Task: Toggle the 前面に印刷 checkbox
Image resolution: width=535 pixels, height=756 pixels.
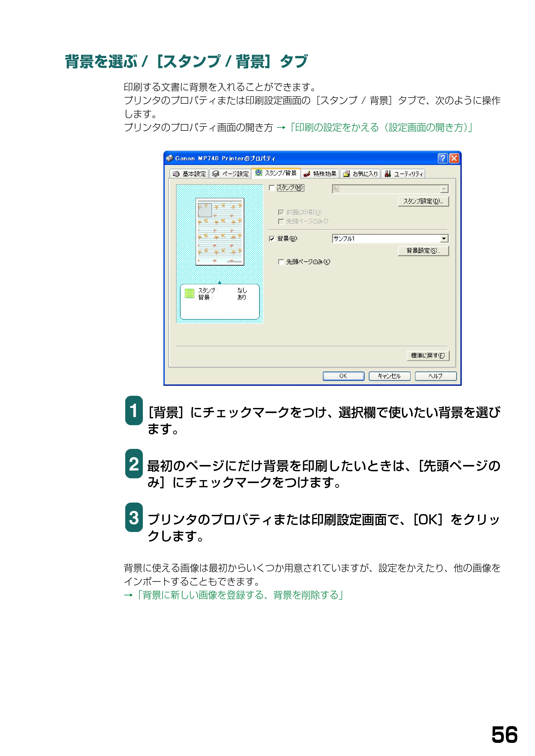Action: click(x=281, y=212)
